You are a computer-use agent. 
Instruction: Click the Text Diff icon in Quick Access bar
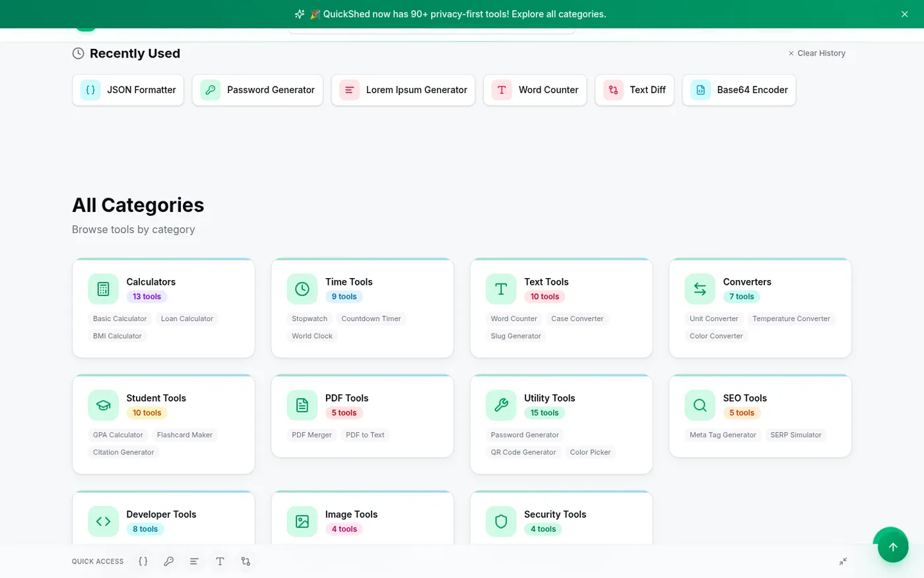pos(246,561)
